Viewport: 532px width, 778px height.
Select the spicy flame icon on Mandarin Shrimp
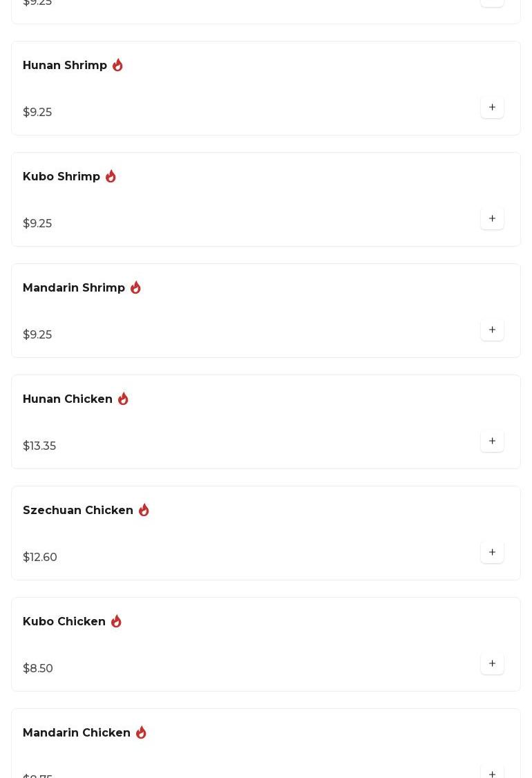[x=135, y=287]
